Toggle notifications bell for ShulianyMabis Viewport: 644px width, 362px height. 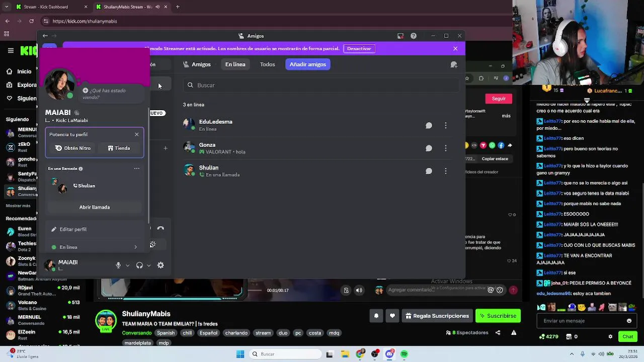click(376, 316)
